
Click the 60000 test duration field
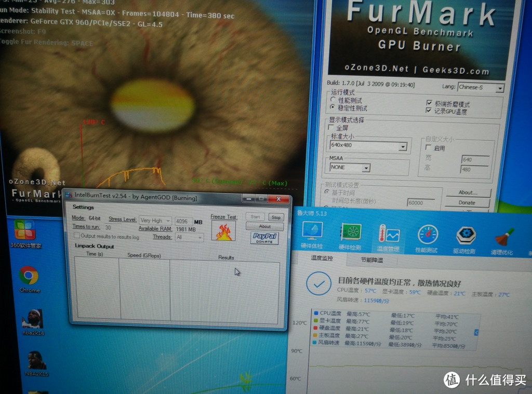click(x=421, y=203)
